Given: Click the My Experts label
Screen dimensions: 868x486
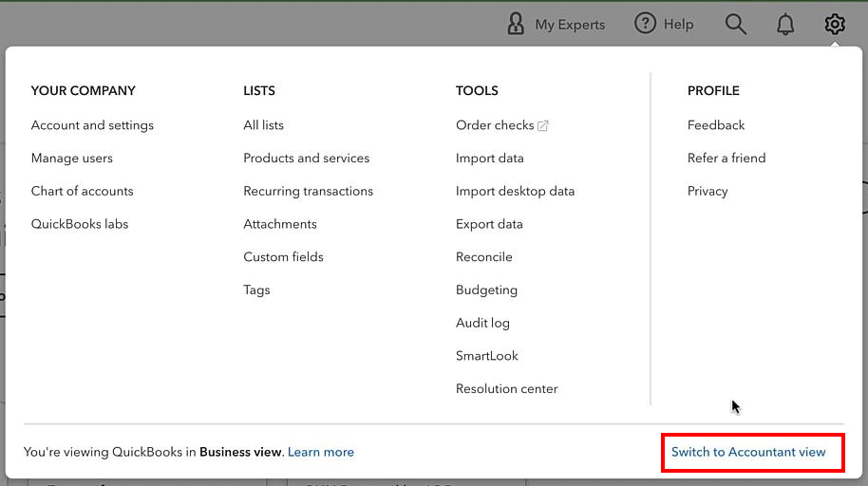Looking at the screenshot, I should [570, 25].
